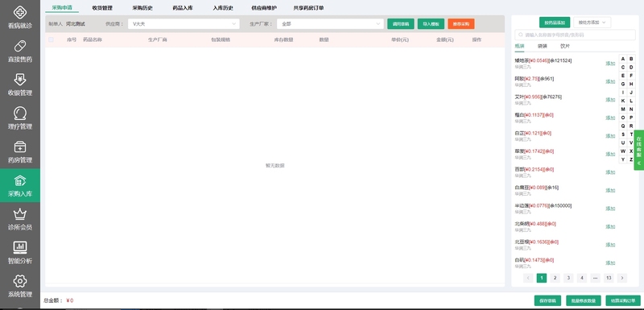The image size is (644, 310).
Task: Open the 直接售药 pill icon
Action: tap(19, 46)
